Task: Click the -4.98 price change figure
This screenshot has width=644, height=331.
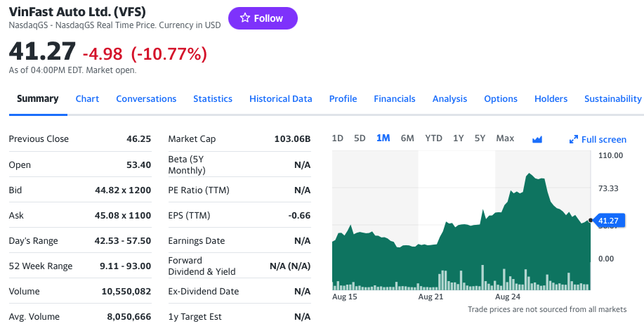Action: [x=103, y=54]
